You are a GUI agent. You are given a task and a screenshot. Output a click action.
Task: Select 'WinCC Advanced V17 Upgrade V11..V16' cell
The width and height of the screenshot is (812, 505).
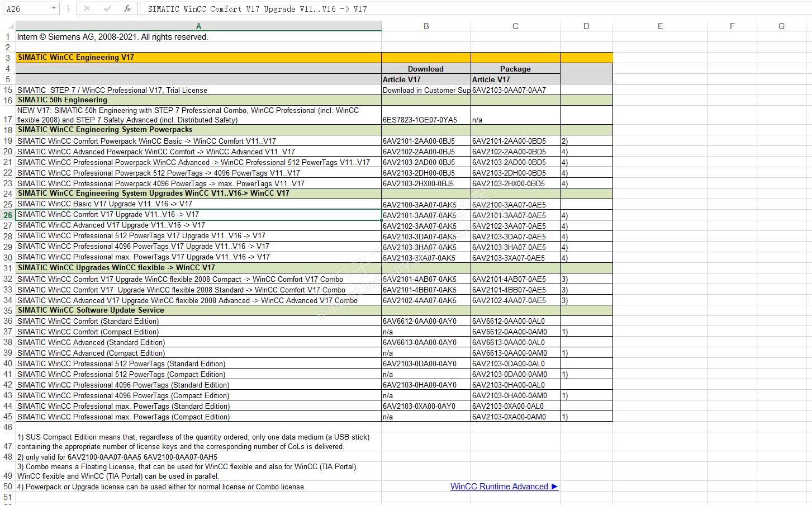pyautogui.click(x=198, y=225)
